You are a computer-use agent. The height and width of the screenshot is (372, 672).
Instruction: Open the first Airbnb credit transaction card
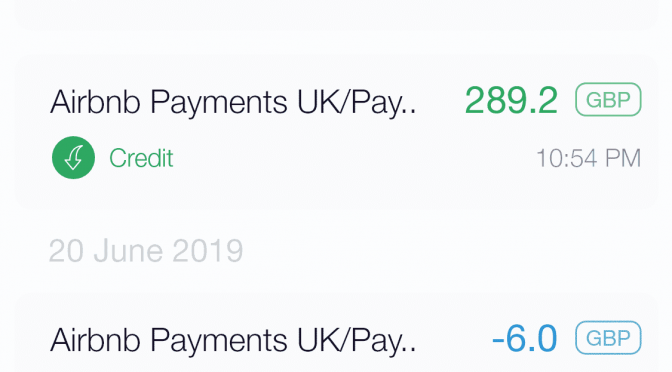[x=337, y=133]
